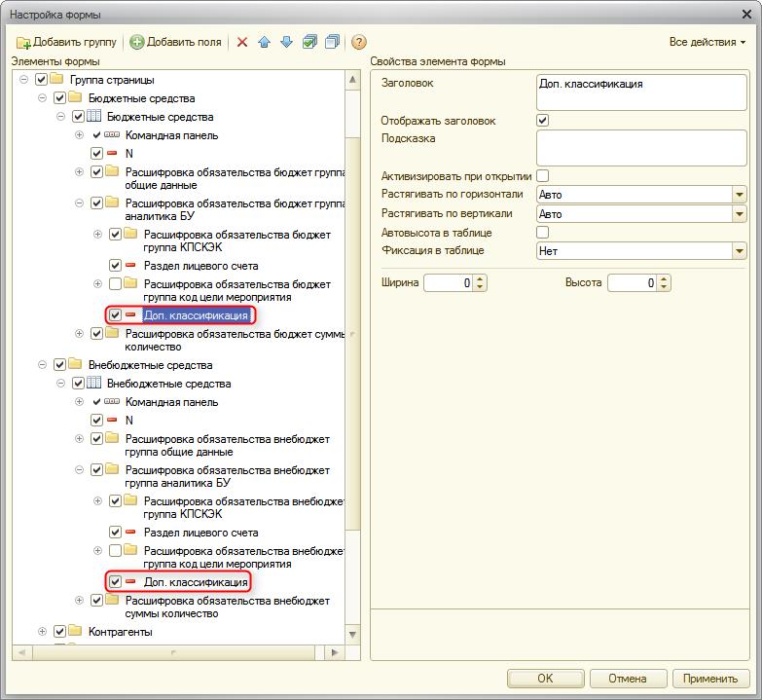Click the green plus Add fields icon
Viewport: 762px width, 700px height.
click(x=137, y=42)
